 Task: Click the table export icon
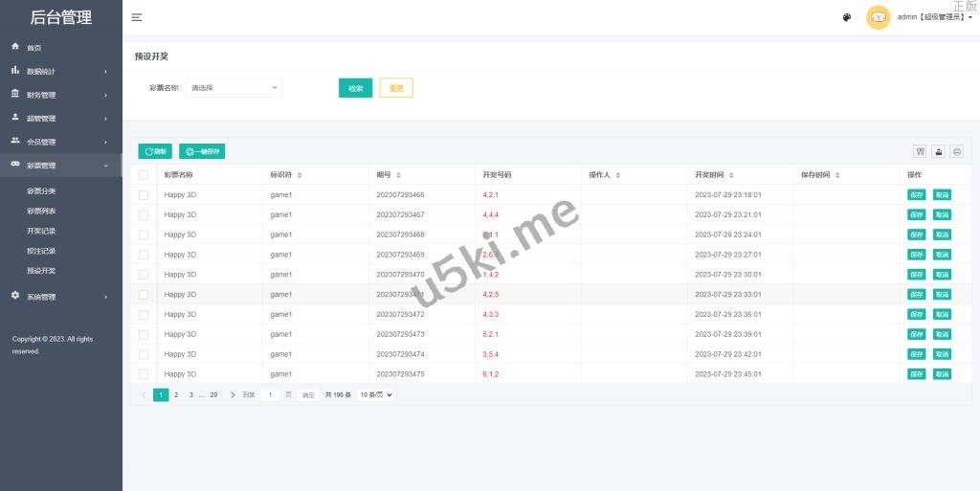click(x=938, y=151)
